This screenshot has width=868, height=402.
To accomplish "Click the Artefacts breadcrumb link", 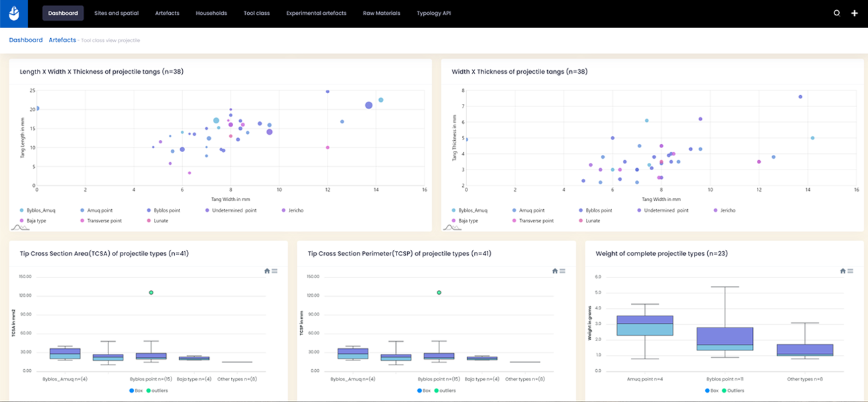I will 62,40.
